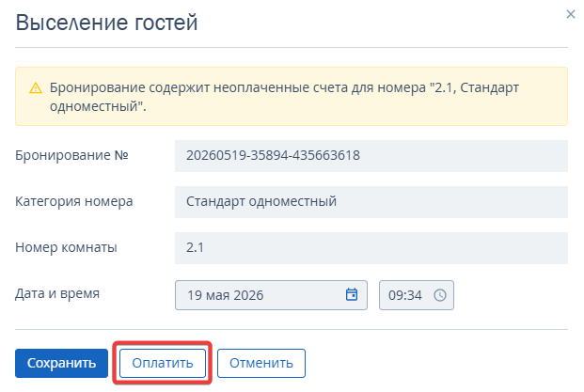584x392 pixels.
Task: Select the 19 мая 2026 date field
Action: tap(271, 295)
